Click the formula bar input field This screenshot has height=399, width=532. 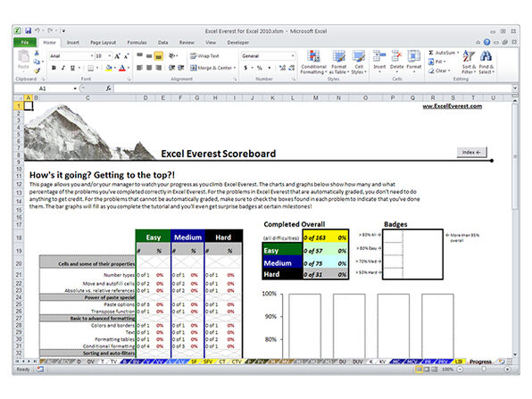tap(312, 88)
